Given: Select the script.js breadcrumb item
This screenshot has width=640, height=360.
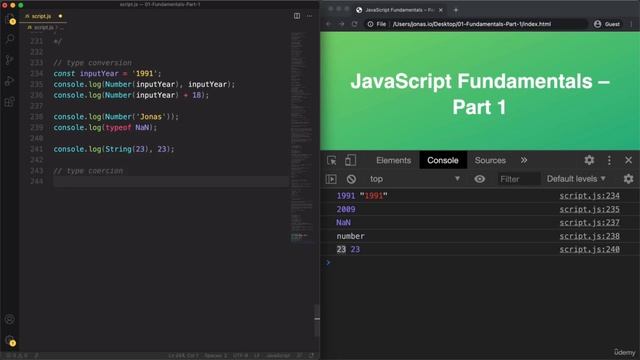Looking at the screenshot, I should [x=43, y=27].
